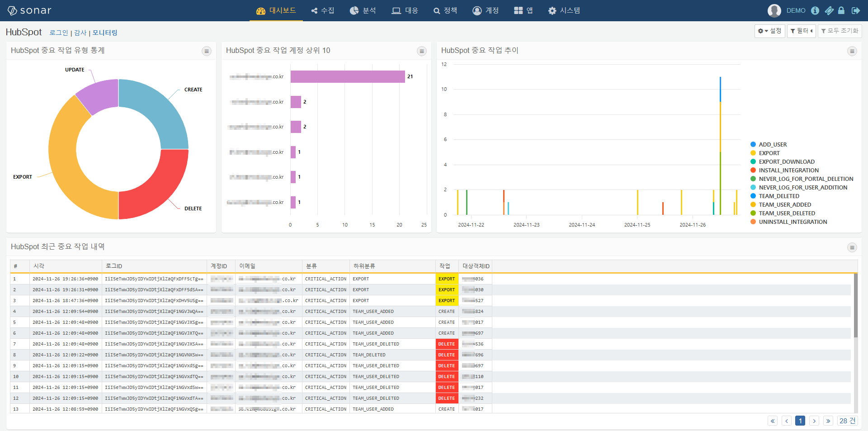Expand the 필터 filter panel
Viewport: 868px width, 431px height.
tap(801, 31)
